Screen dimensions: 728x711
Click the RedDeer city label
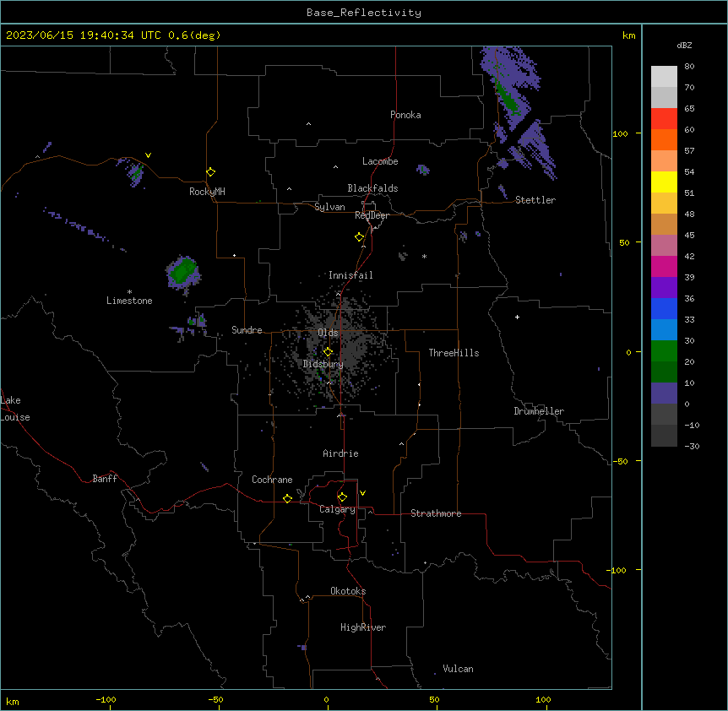point(372,215)
